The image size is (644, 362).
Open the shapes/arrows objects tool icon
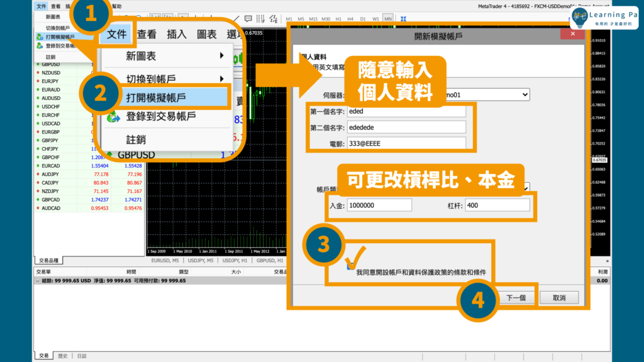pos(273,19)
